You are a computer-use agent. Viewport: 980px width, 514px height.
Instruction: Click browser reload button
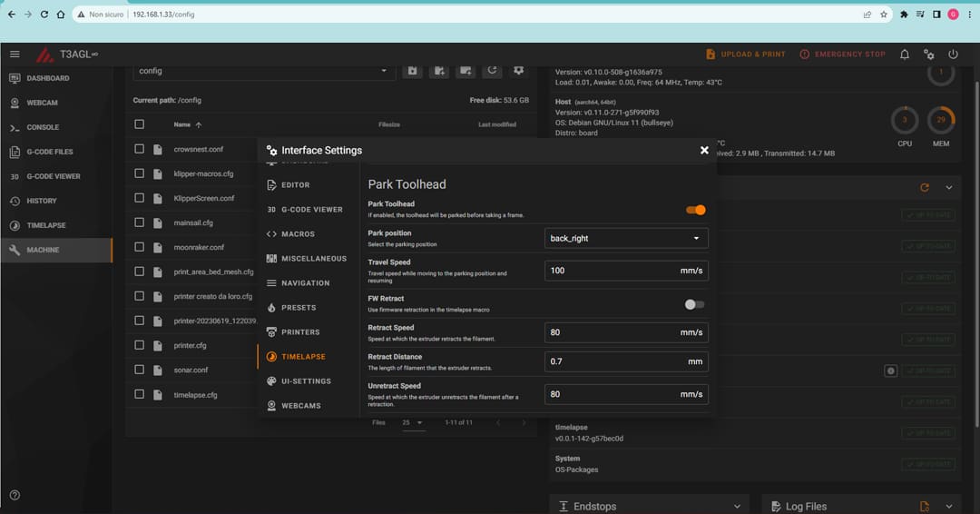click(44, 14)
